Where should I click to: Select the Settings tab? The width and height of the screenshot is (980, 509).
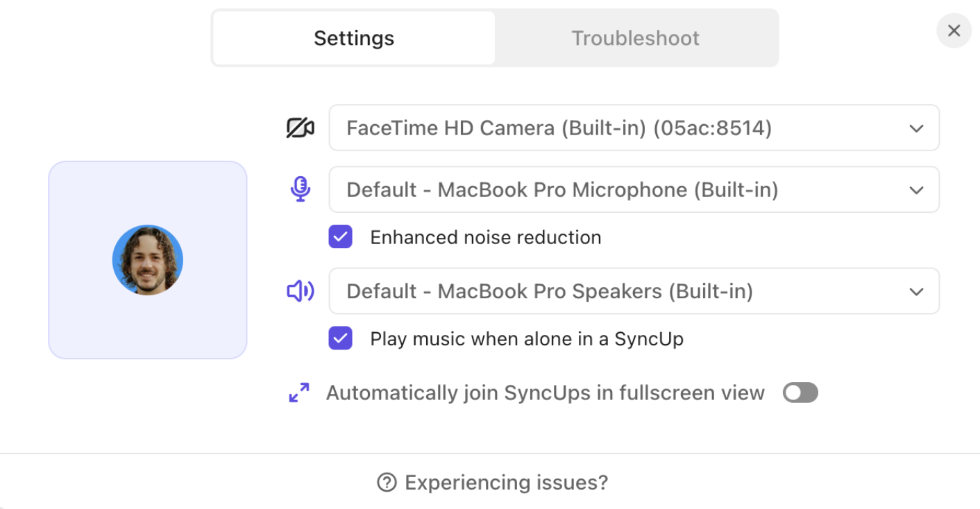coord(354,38)
